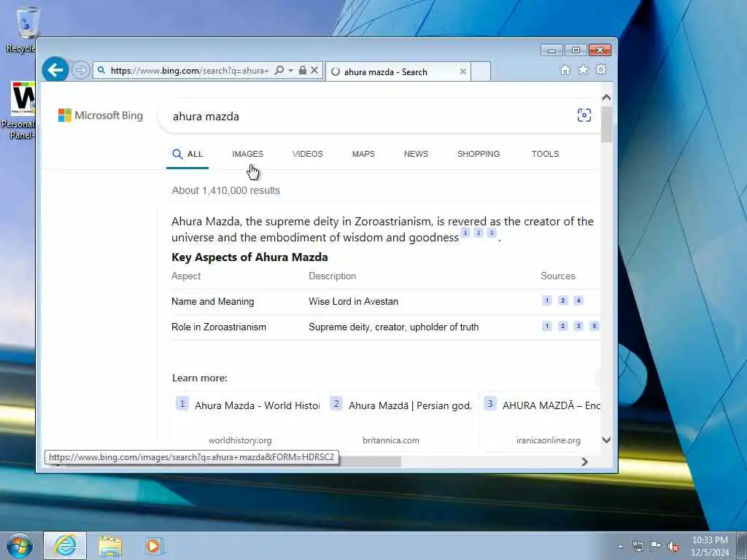
Task: Click the vertical scrollbar thumb
Action: point(606,125)
